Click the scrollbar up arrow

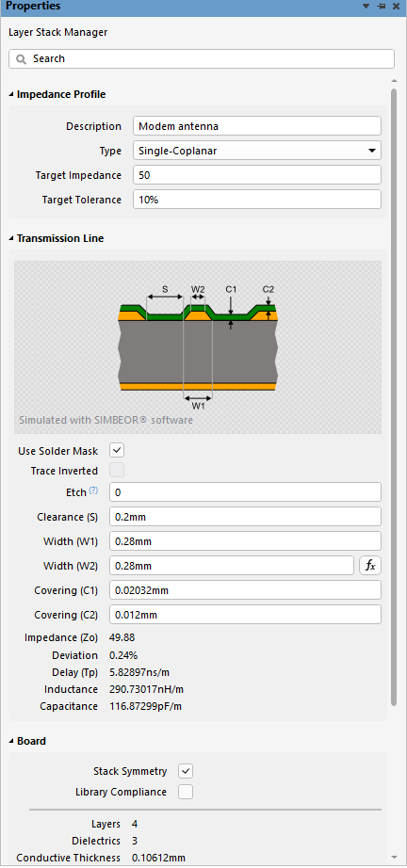(394, 80)
